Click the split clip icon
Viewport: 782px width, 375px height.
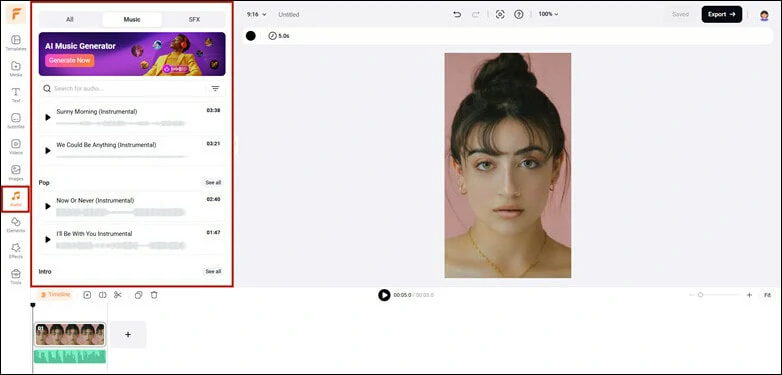click(x=103, y=295)
